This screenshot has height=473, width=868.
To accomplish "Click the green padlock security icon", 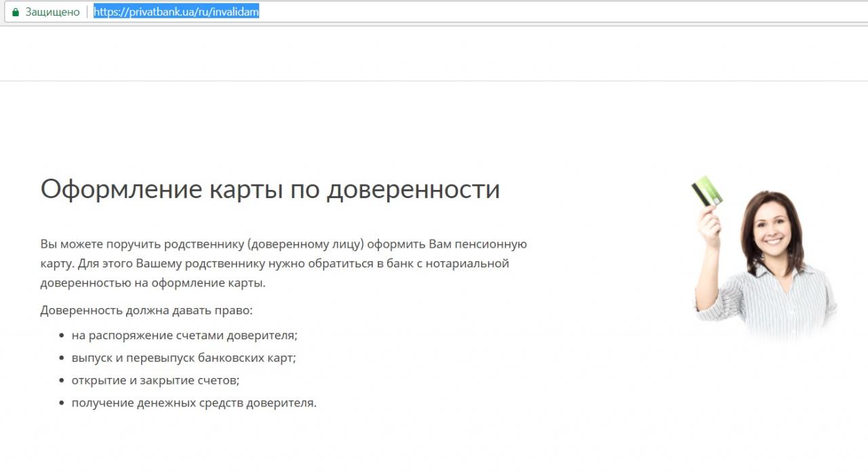I will click(16, 12).
